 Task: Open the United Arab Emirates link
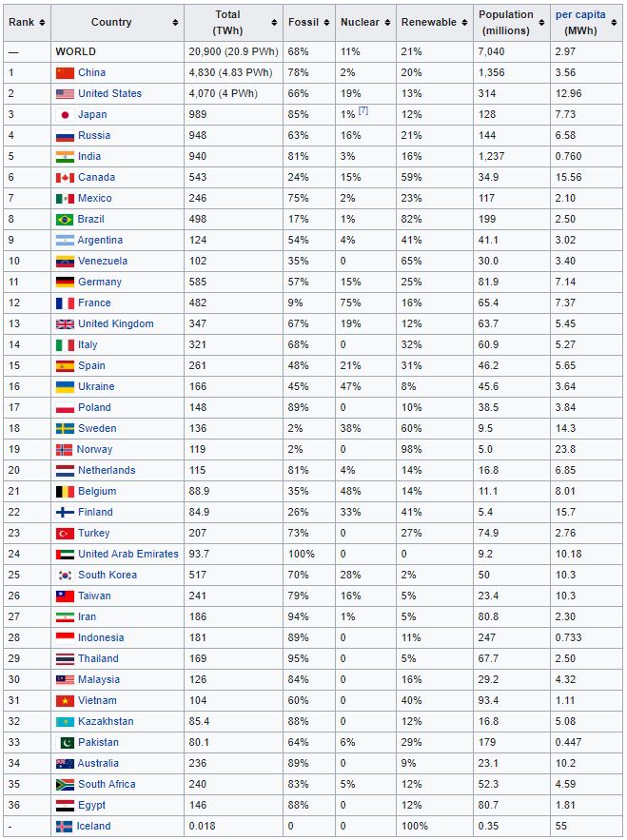pyautogui.click(x=128, y=554)
